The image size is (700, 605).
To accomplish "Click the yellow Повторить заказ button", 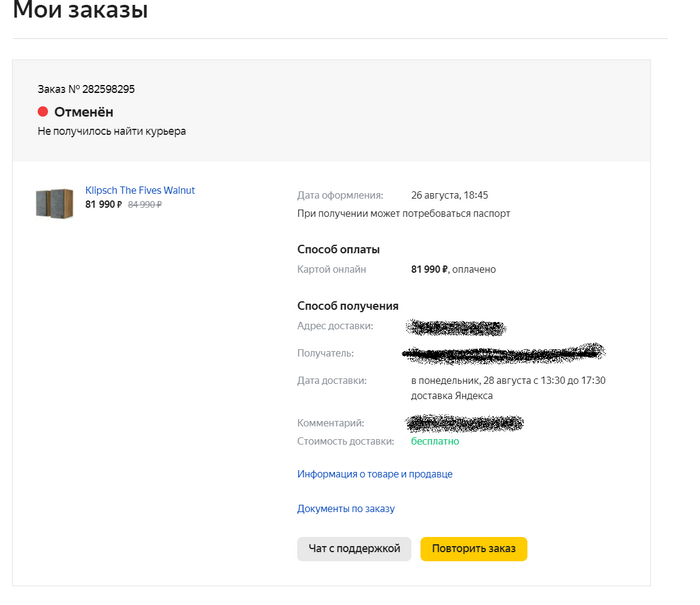I will coord(473,549).
